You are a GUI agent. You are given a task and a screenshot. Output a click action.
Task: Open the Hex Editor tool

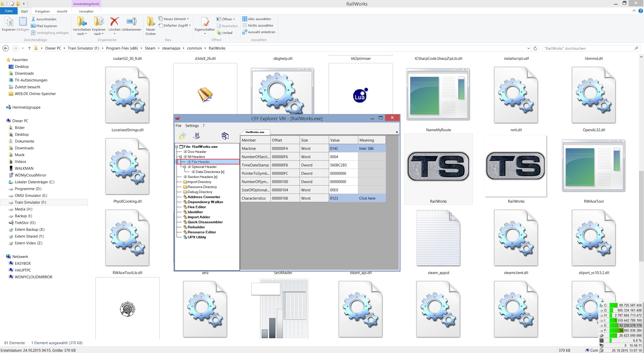point(196,207)
